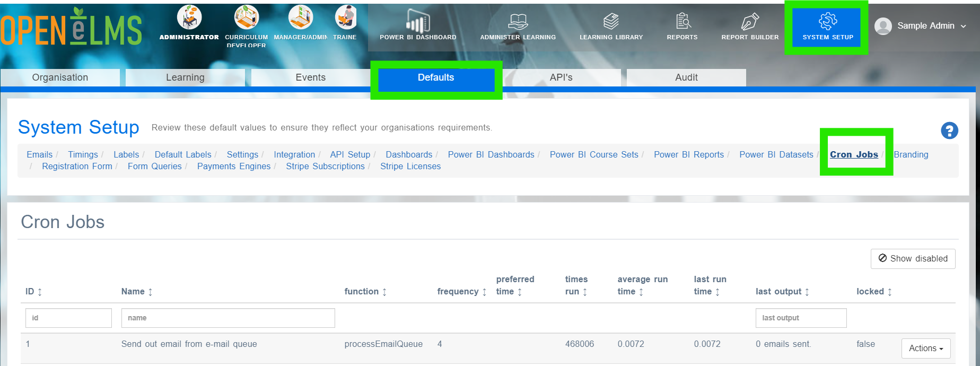Open the Sample Admin user menu
980x366 pixels.
pyautogui.click(x=921, y=25)
